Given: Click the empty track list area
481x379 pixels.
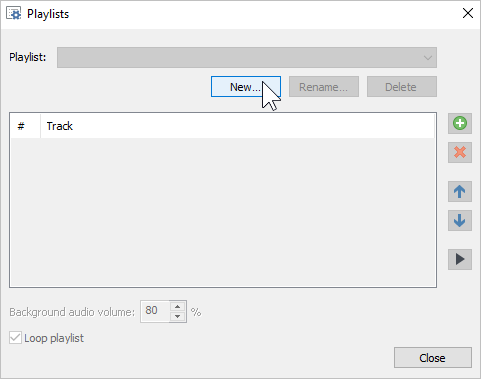Looking at the screenshot, I should pyautogui.click(x=223, y=212).
